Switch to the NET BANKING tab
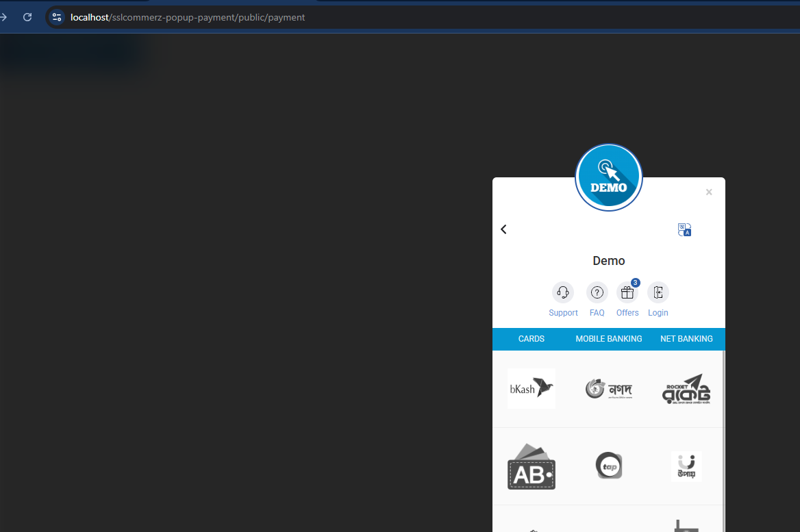 [686, 339]
